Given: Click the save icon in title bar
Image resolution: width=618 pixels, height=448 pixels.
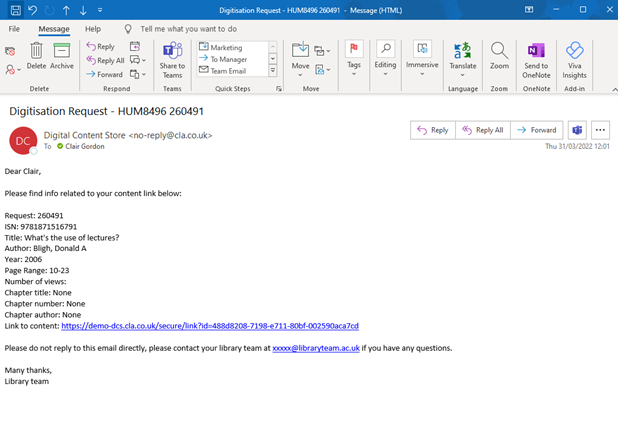Looking at the screenshot, I should click(x=13, y=10).
